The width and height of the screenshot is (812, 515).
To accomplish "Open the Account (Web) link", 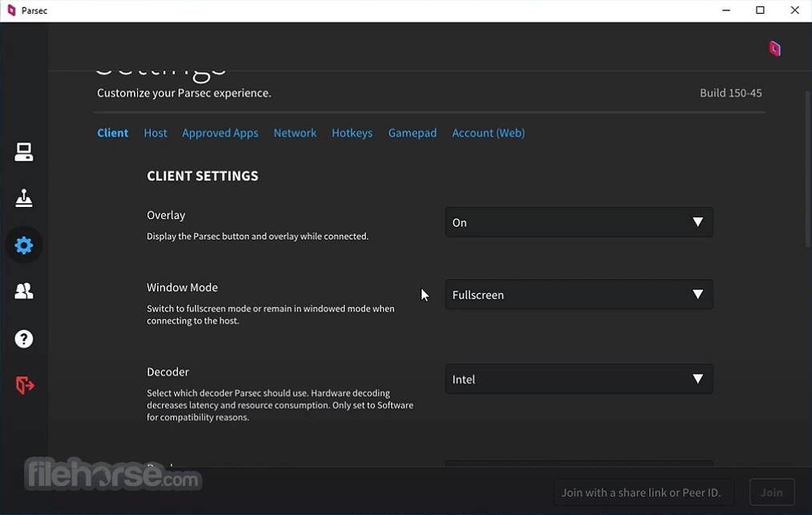I will click(488, 133).
